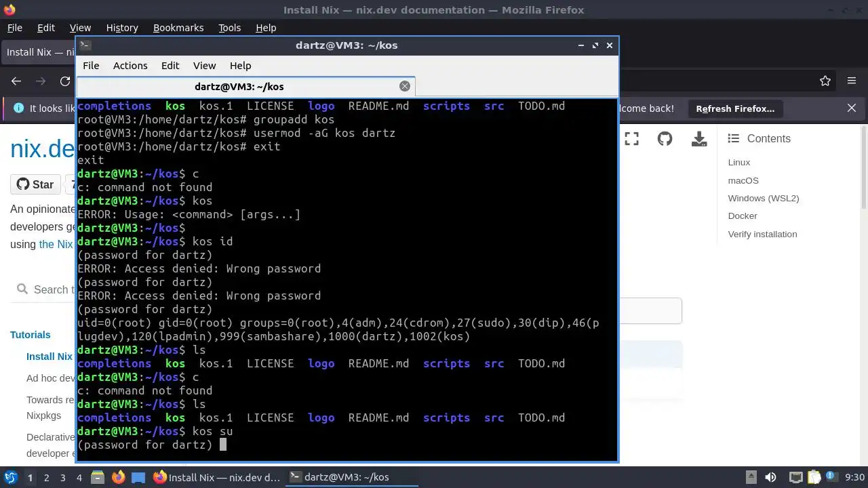Click the nix.dev search magnifier icon
This screenshot has width=868, height=488.
(x=23, y=289)
